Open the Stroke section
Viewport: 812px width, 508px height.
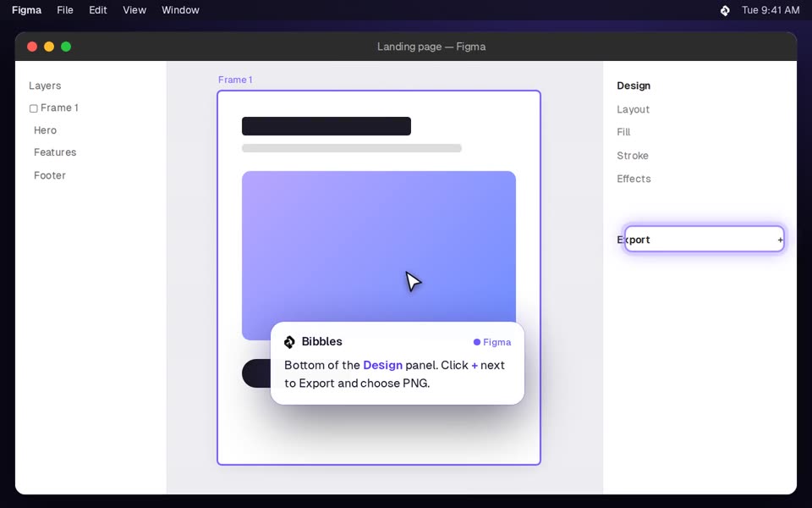click(633, 156)
